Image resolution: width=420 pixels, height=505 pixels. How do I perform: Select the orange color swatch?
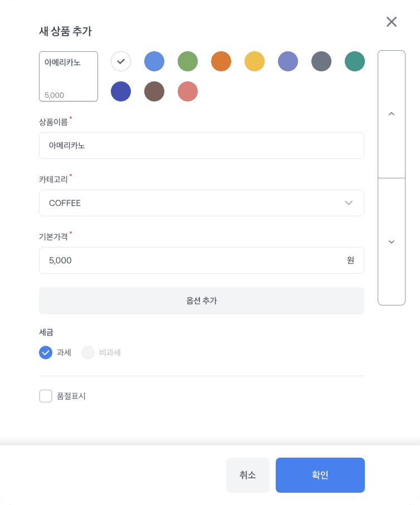pyautogui.click(x=221, y=61)
